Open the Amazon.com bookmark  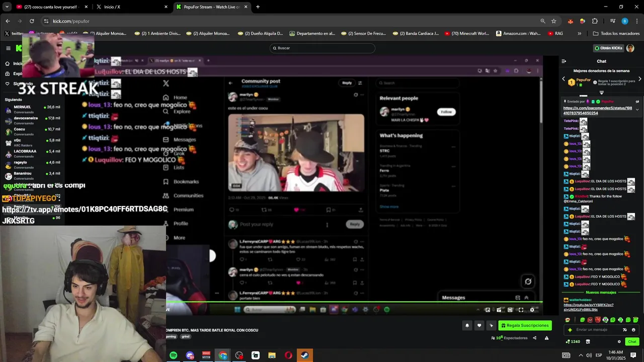tap(518, 34)
